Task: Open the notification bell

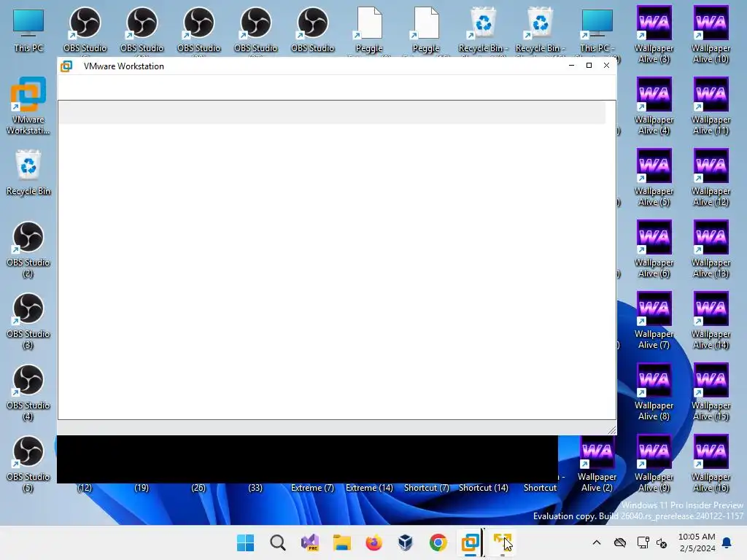Action: pos(727,542)
